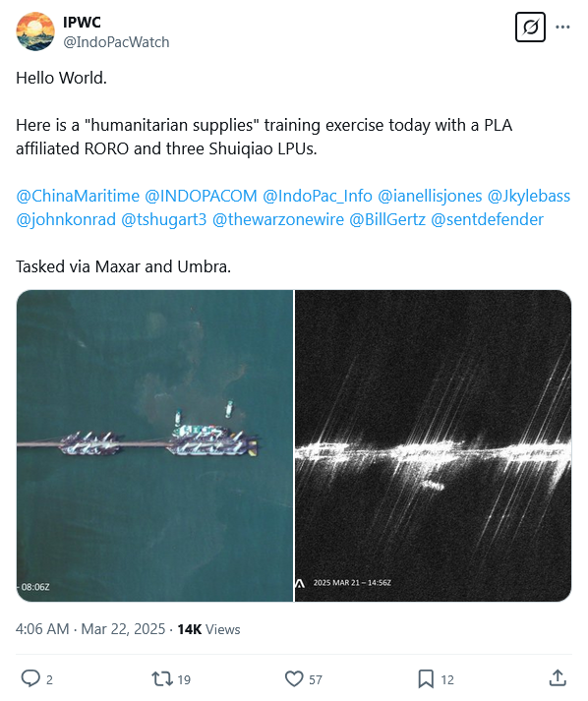The height and width of the screenshot is (701, 588).
Task: Open the IPWC profile avatar
Action: pos(35,31)
